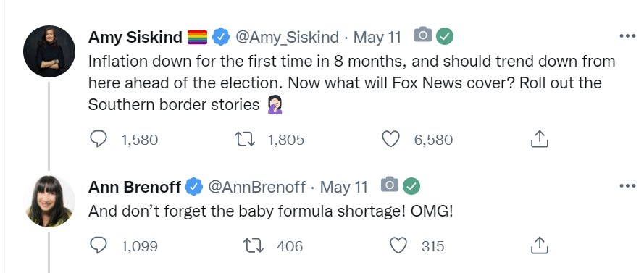Click green checkmark badge on Ann's tweet
Viewport: 644px width, 273px height.
pyautogui.click(x=411, y=186)
